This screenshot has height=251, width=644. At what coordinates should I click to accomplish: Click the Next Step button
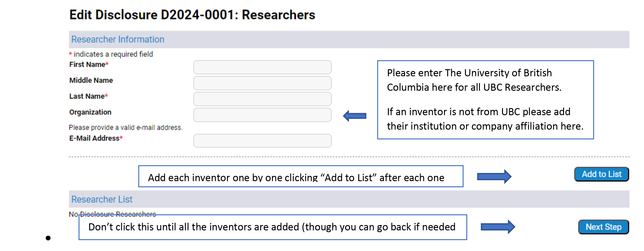tap(603, 227)
